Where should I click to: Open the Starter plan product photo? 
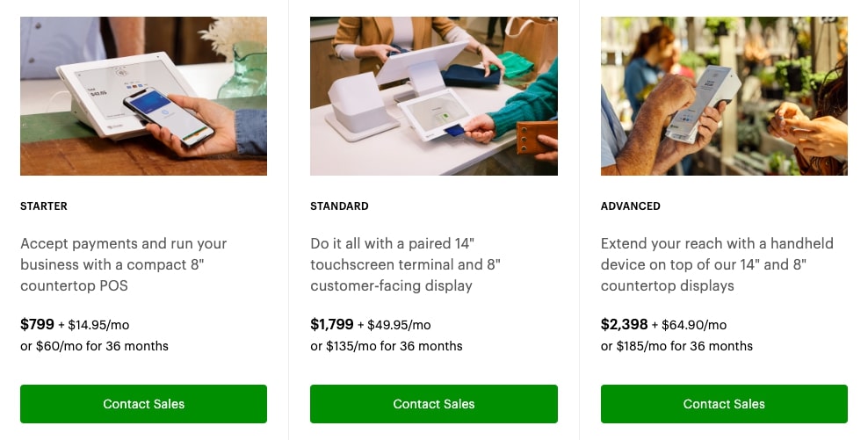(143, 96)
